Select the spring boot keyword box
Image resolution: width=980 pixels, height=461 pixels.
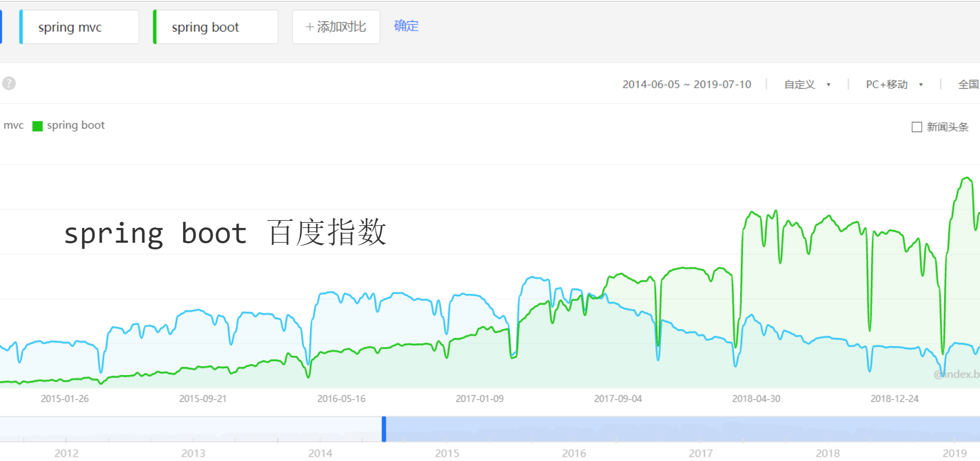tap(215, 27)
